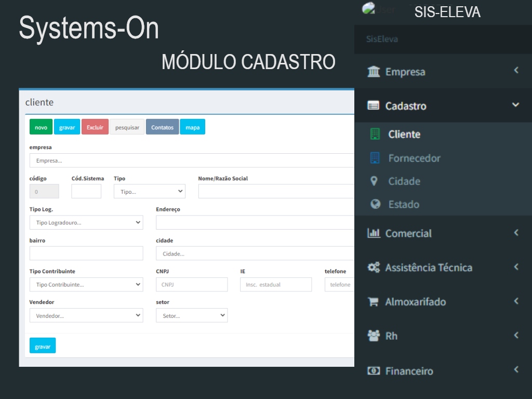Image resolution: width=532 pixels, height=399 pixels.
Task: Click the telefone input field
Action: pos(339,285)
